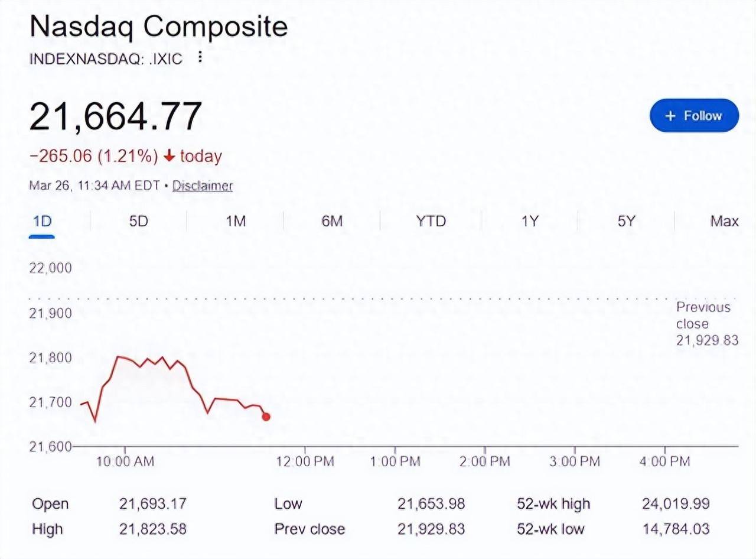The image size is (756, 559).
Task: Click the 52-wk high value 24,019.99
Action: point(675,504)
